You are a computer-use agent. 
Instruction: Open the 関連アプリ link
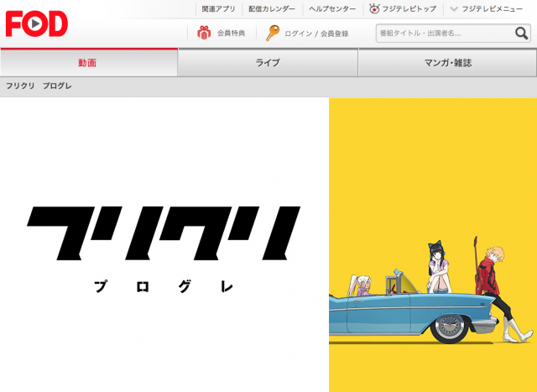(218, 9)
